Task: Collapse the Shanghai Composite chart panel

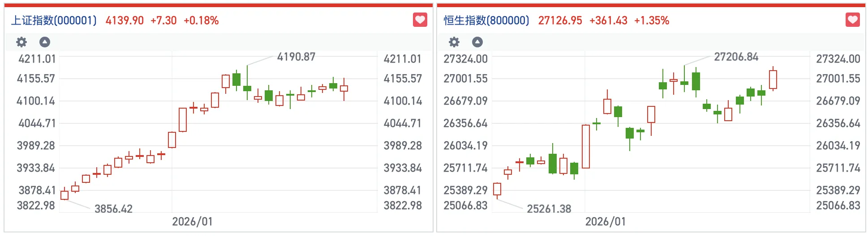Action: click(45, 42)
